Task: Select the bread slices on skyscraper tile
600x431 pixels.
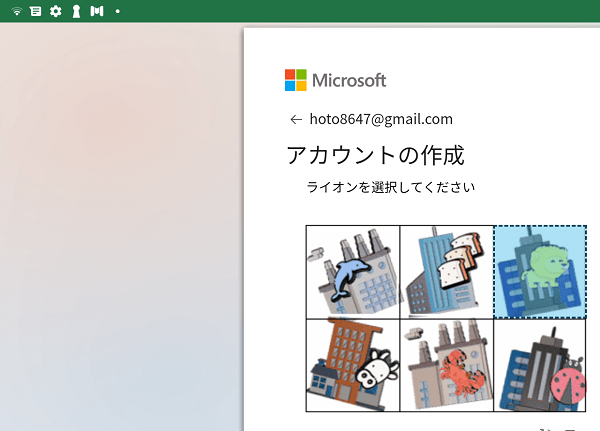Action: pos(447,272)
